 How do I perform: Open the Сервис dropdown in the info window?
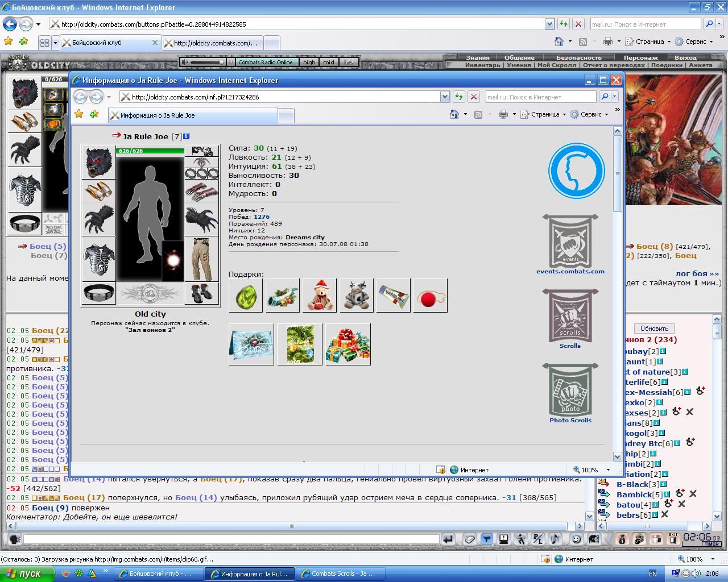[589, 114]
